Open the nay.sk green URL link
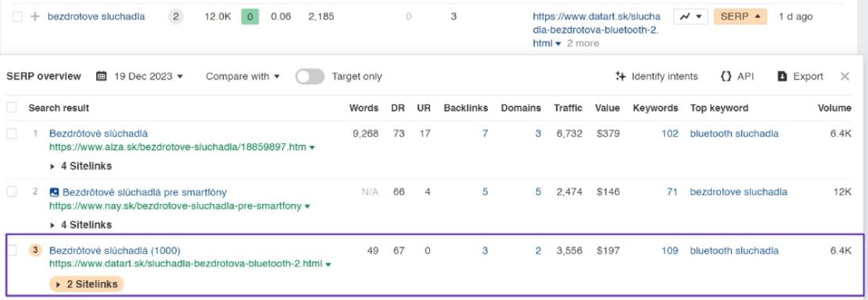The image size is (868, 300). click(x=175, y=206)
